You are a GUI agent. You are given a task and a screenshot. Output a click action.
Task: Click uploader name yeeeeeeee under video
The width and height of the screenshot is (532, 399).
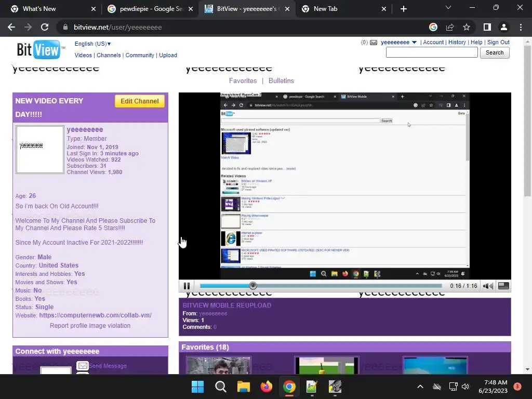tap(213, 313)
